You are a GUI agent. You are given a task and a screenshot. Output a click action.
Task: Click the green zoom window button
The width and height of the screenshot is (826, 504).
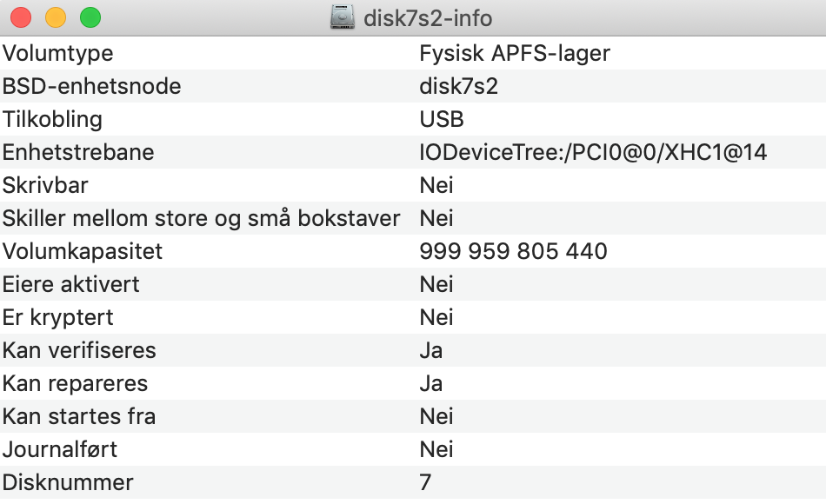pos(90,17)
